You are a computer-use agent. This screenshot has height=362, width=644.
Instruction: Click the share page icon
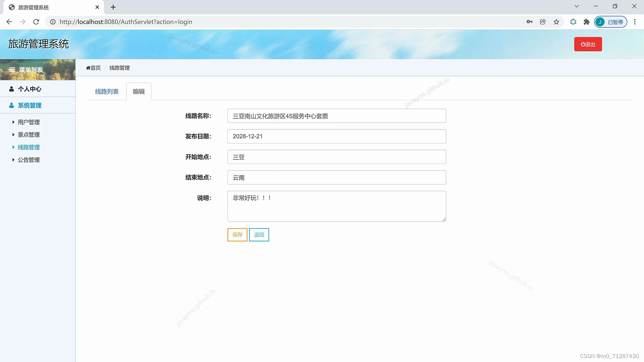pyautogui.click(x=543, y=22)
